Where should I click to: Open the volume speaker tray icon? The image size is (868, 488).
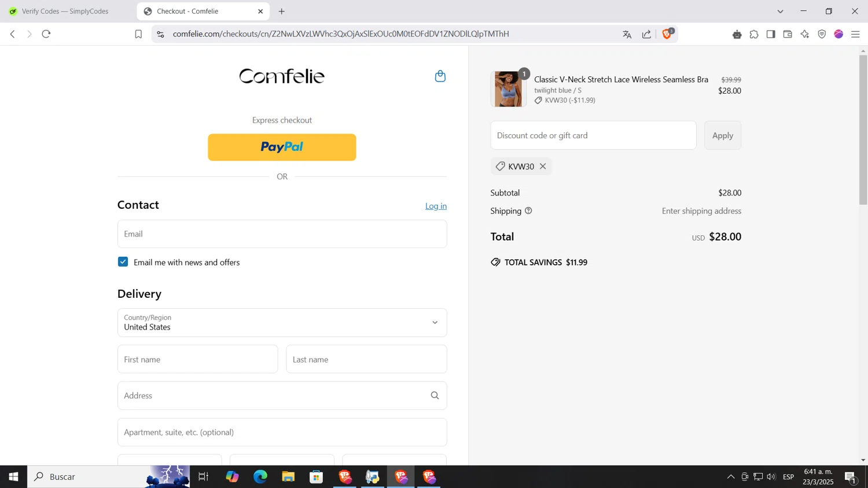point(771,477)
